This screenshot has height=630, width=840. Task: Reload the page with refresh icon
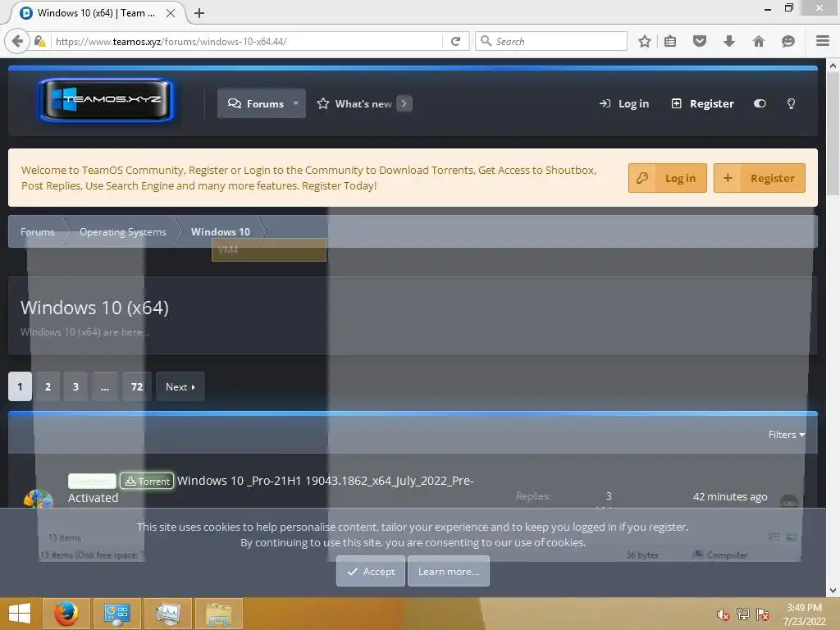click(456, 41)
